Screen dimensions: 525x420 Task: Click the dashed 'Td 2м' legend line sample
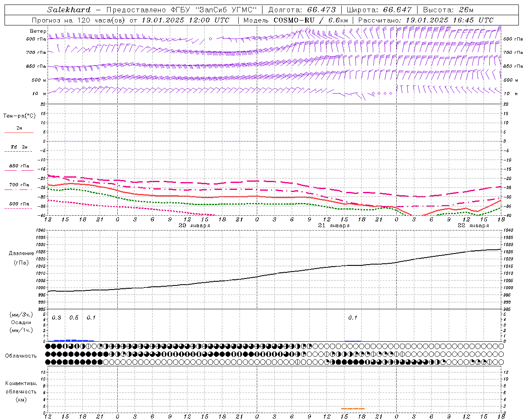(x=18, y=152)
